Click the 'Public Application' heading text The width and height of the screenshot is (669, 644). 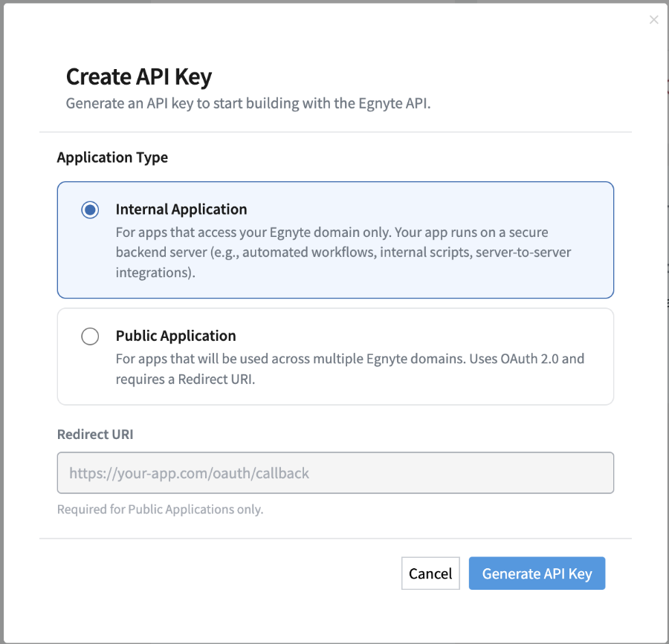click(175, 336)
